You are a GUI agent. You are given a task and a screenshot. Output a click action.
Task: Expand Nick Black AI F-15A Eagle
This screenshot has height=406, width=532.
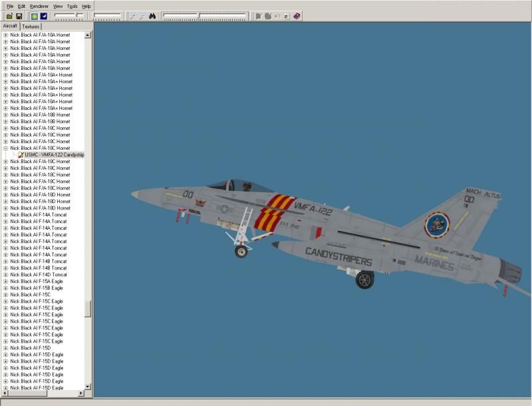tap(5, 282)
